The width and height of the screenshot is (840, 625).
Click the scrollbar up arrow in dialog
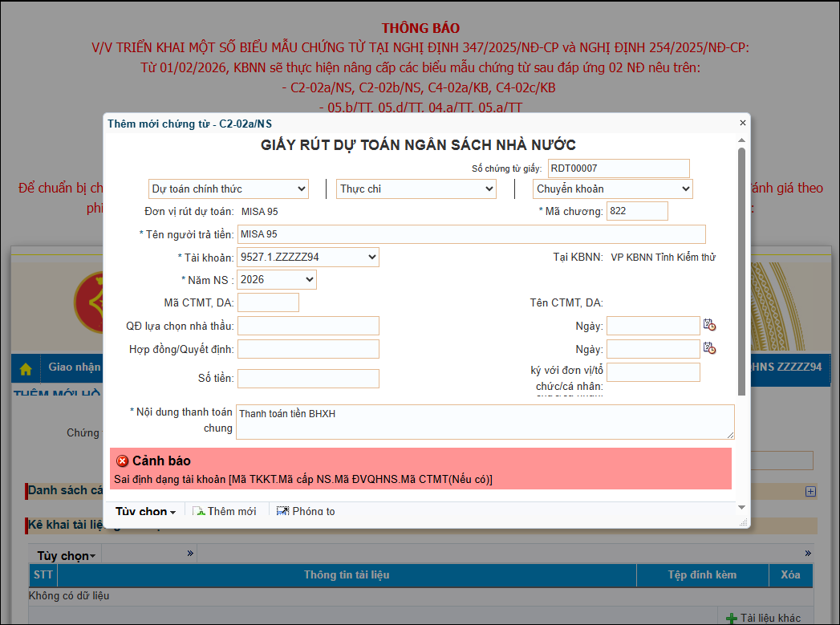tap(741, 140)
